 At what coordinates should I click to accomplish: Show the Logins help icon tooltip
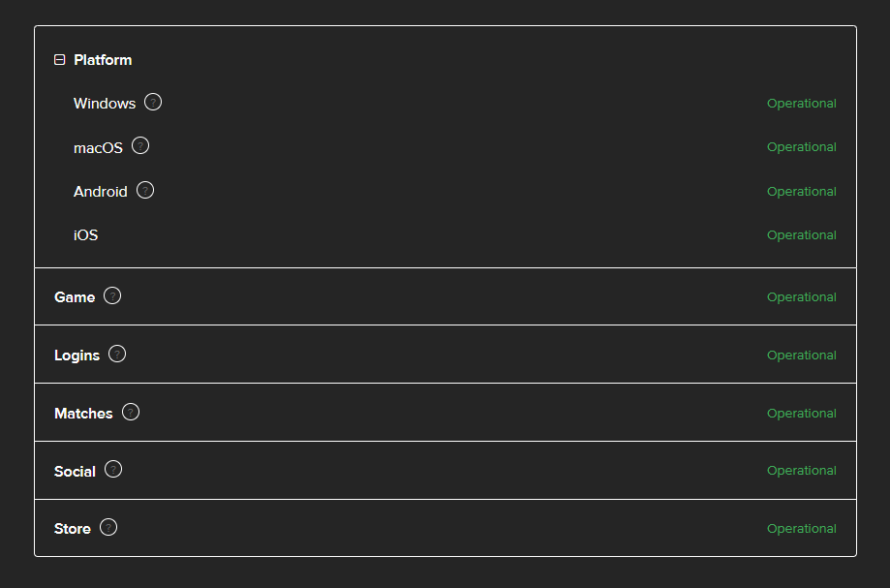pos(117,354)
